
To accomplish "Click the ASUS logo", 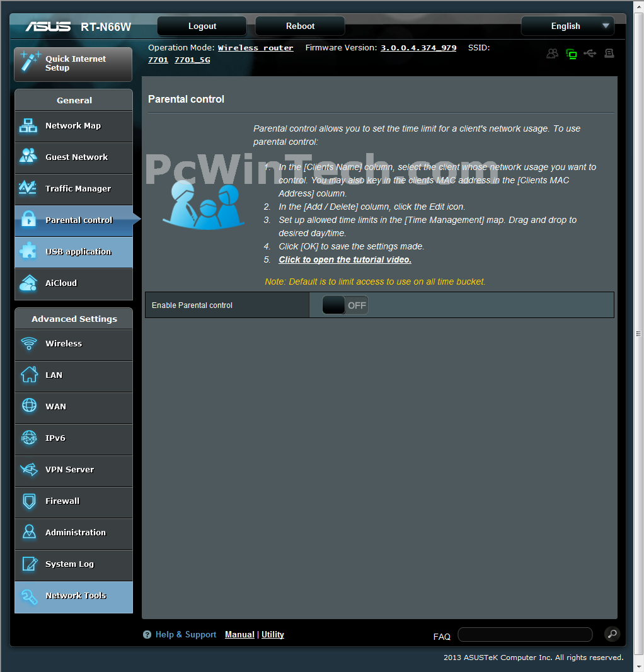I will pyautogui.click(x=48, y=26).
